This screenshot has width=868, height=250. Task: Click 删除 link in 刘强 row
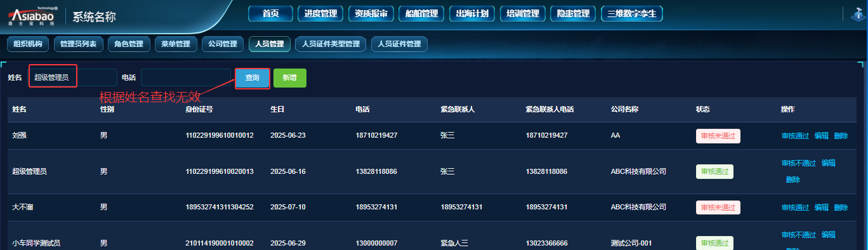pos(841,136)
